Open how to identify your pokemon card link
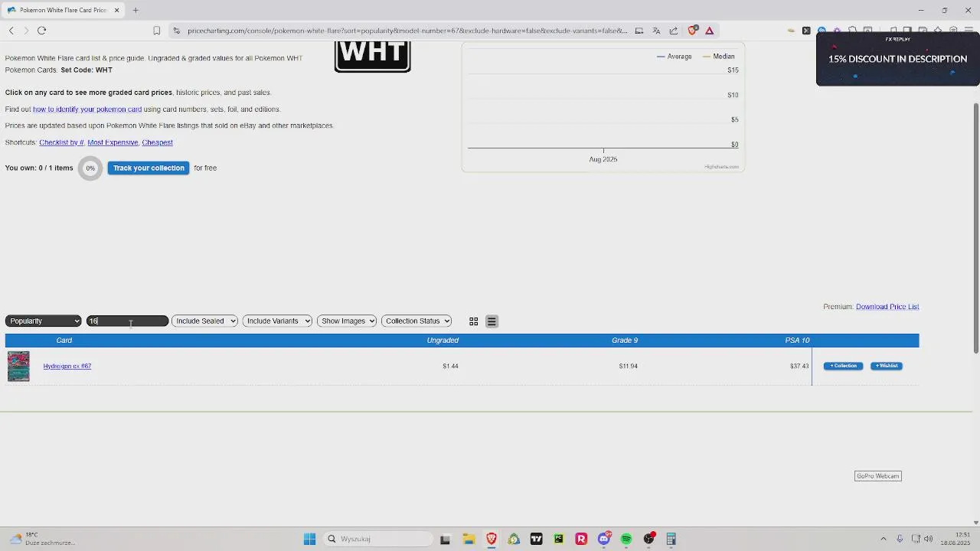The image size is (980, 551). click(x=87, y=109)
